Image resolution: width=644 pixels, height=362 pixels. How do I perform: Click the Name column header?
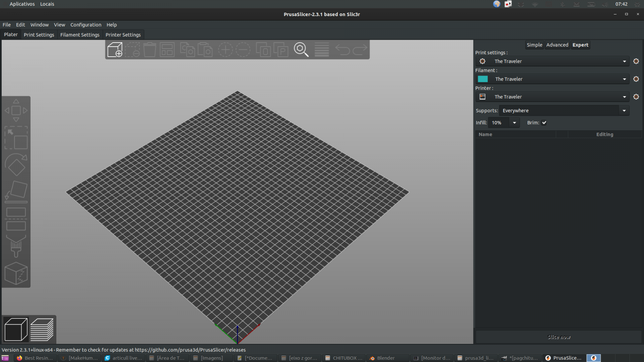(516, 134)
